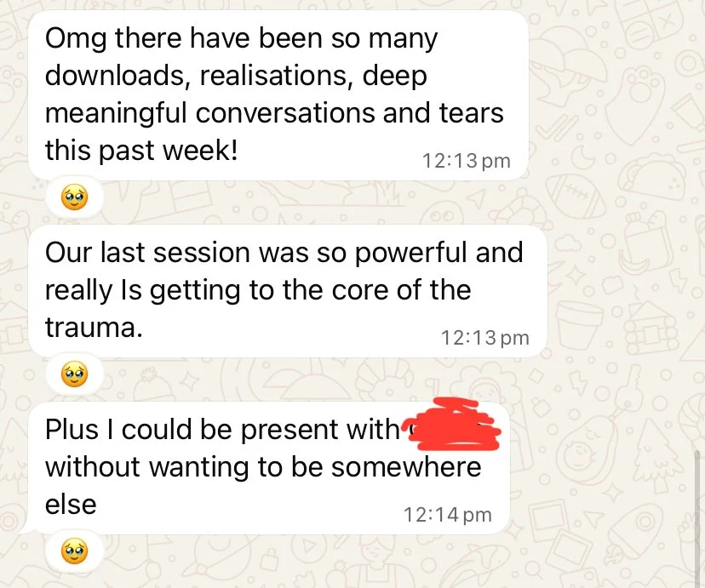
Task: Tap the teary emoji reaction under 'somewhere else' message
Action: click(75, 552)
